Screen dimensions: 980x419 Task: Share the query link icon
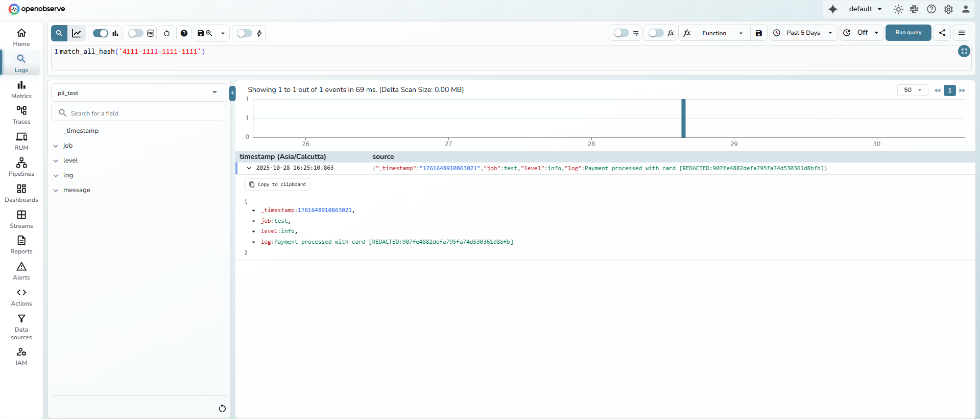tap(942, 33)
